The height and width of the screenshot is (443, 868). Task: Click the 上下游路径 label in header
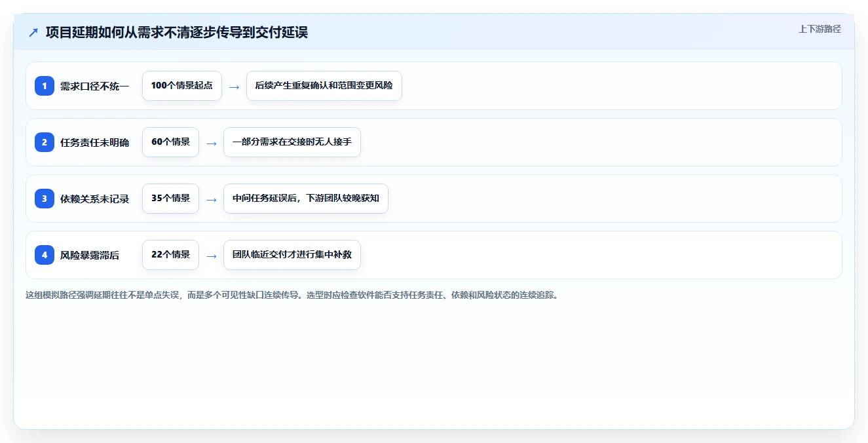click(820, 29)
